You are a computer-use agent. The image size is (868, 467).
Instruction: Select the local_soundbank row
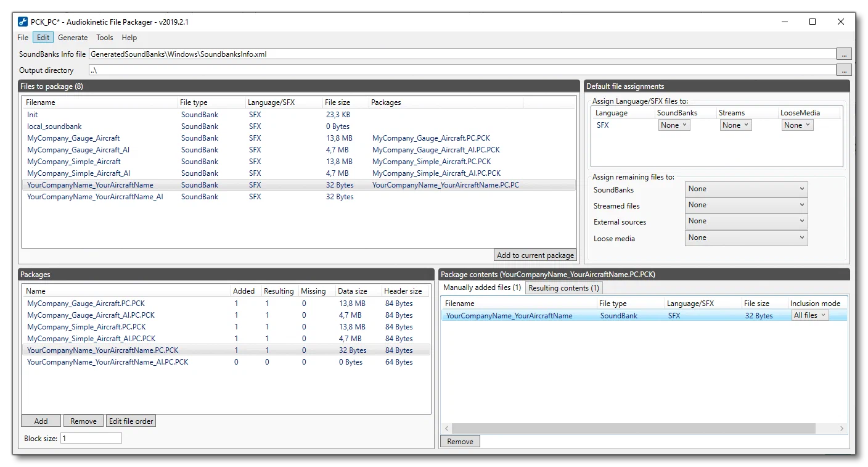(298, 126)
